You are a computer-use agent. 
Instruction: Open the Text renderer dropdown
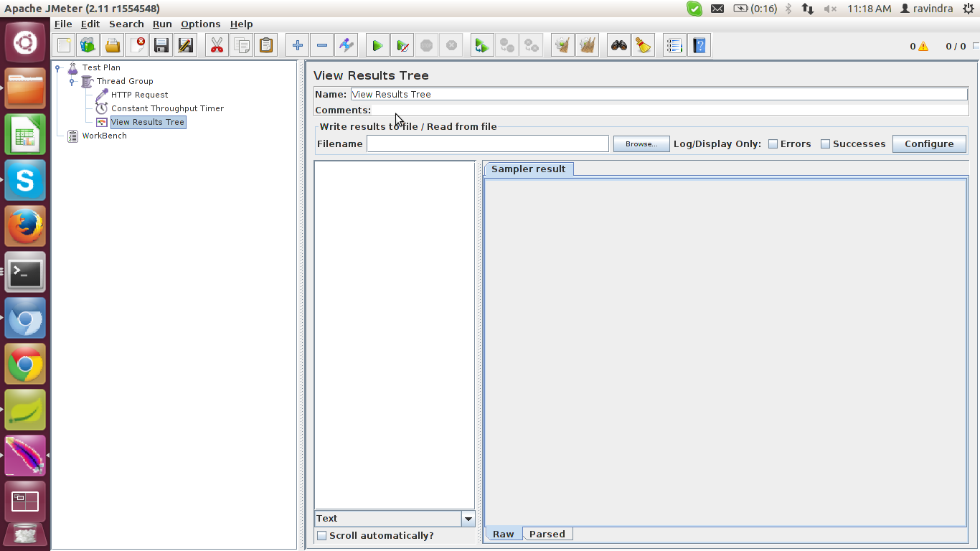click(x=468, y=519)
